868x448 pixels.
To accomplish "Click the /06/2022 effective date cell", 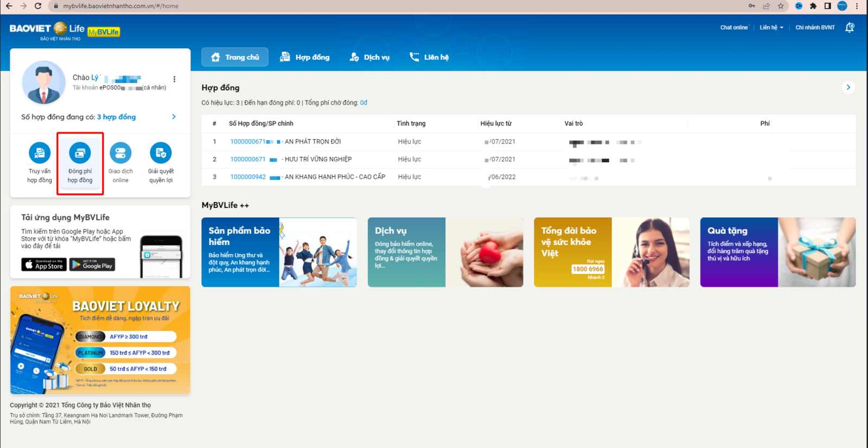I will (x=502, y=177).
